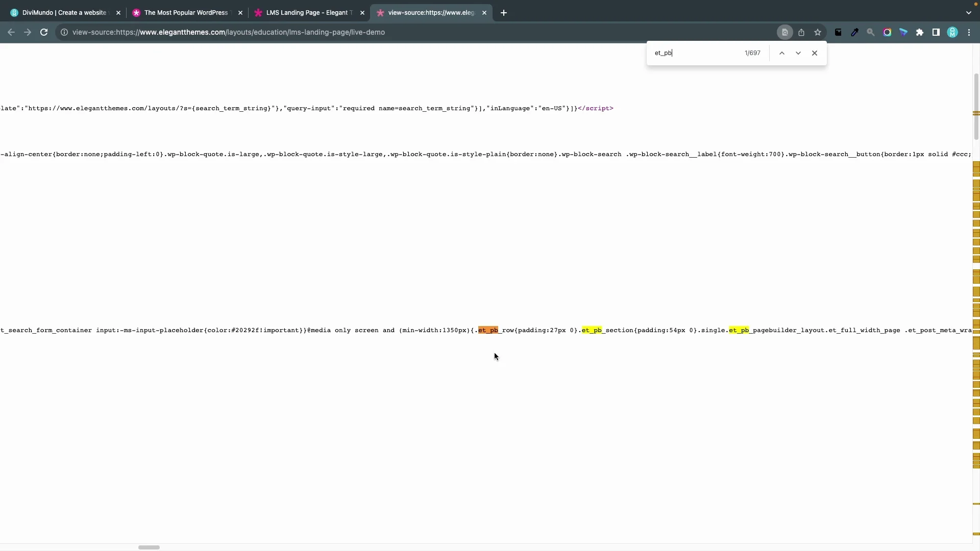Open the Chrome three-dot menu
Image resolution: width=980 pixels, height=551 pixels.
pyautogui.click(x=969, y=32)
